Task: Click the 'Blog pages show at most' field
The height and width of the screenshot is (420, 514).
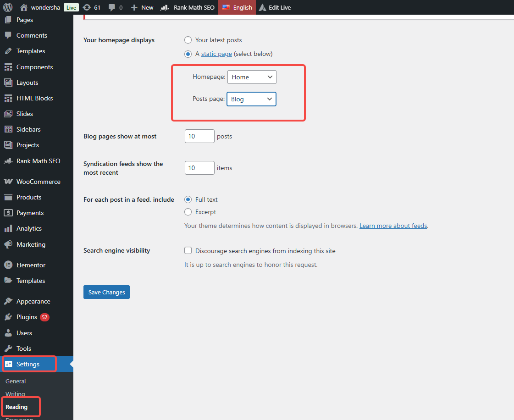Action: coord(199,136)
